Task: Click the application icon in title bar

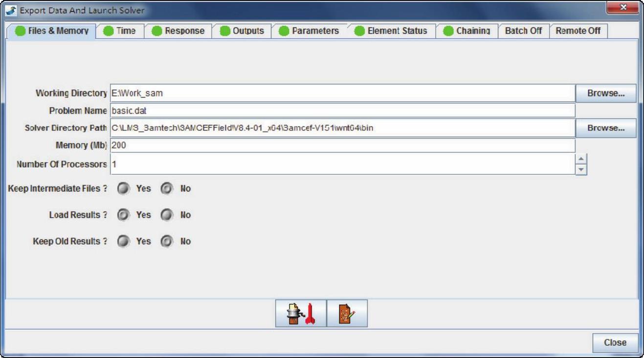Action: [x=11, y=10]
